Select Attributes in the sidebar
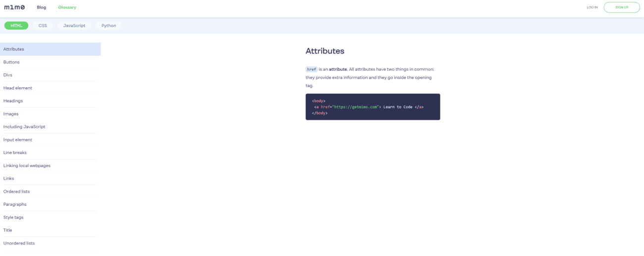The height and width of the screenshot is (256, 644). point(50,49)
